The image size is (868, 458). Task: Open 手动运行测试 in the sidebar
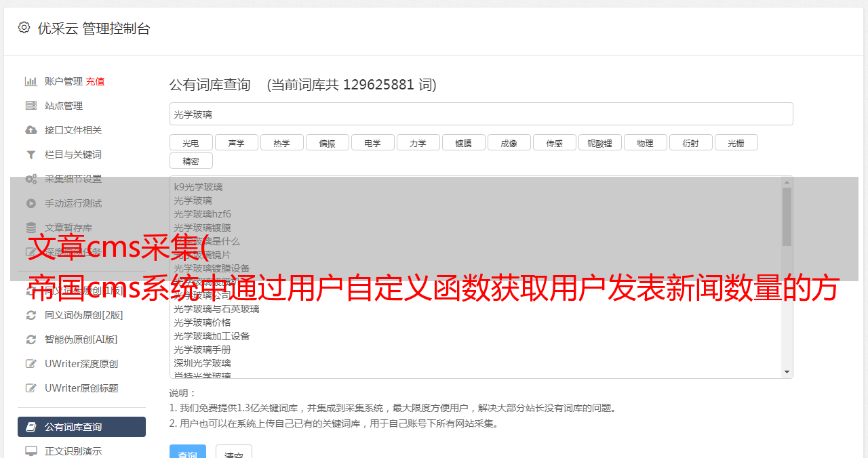pyautogui.click(x=73, y=203)
